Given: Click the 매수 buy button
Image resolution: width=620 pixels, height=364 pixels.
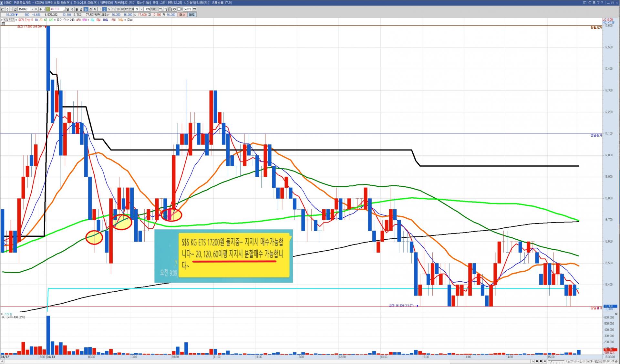Looking at the screenshot, I should point(182,15).
